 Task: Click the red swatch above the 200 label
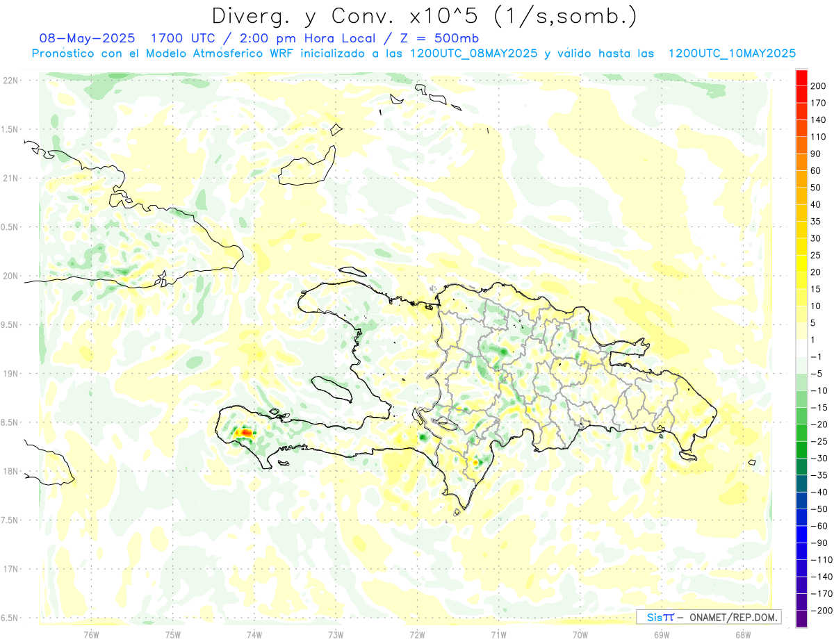pyautogui.click(x=801, y=78)
